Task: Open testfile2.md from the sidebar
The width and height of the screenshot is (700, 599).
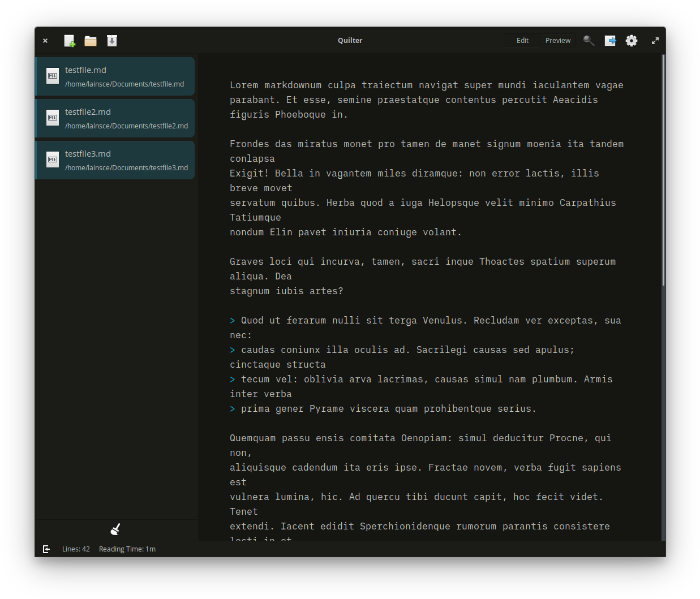Action: click(115, 118)
